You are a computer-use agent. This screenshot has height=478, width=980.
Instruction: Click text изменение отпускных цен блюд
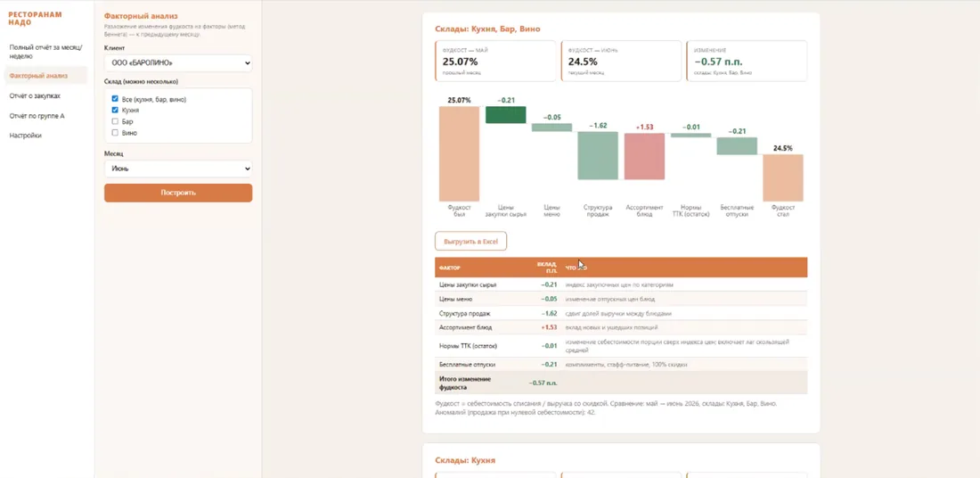[610, 299]
